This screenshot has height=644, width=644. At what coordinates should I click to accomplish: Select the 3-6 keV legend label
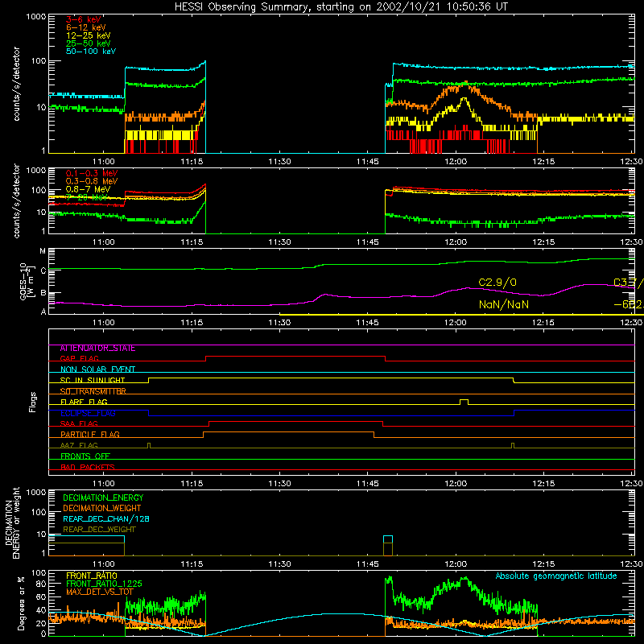click(84, 19)
